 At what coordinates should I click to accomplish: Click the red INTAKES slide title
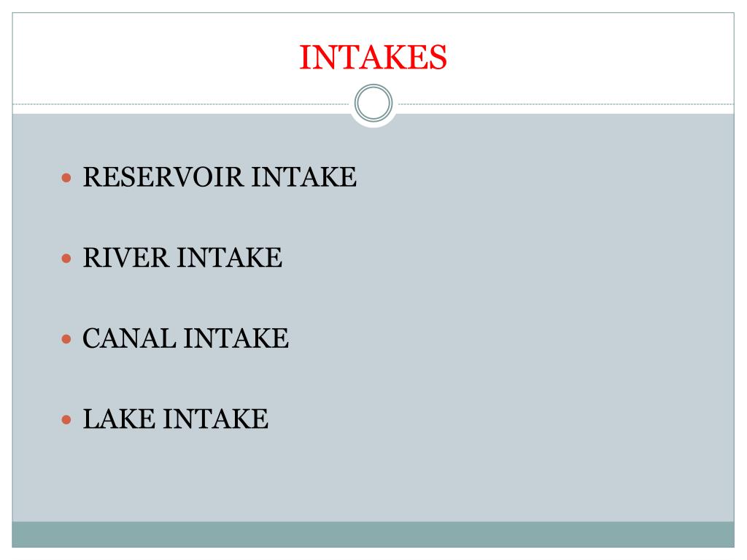coord(373,57)
